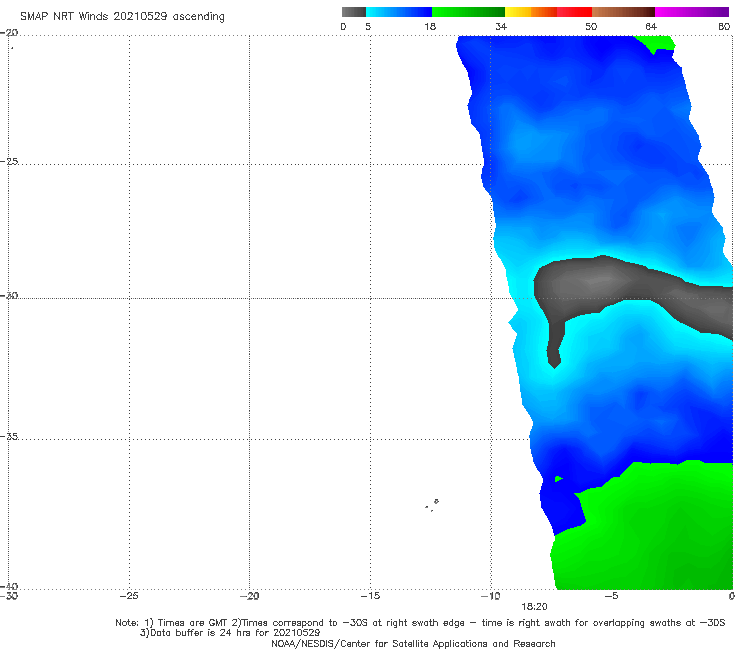740x650 pixels.
Task: Click the longitude axis label '-25'
Action: pyautogui.click(x=129, y=596)
